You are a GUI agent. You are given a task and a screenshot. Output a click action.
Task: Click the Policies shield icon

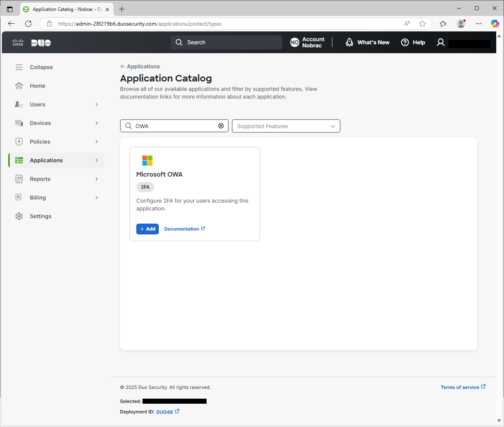pos(19,142)
